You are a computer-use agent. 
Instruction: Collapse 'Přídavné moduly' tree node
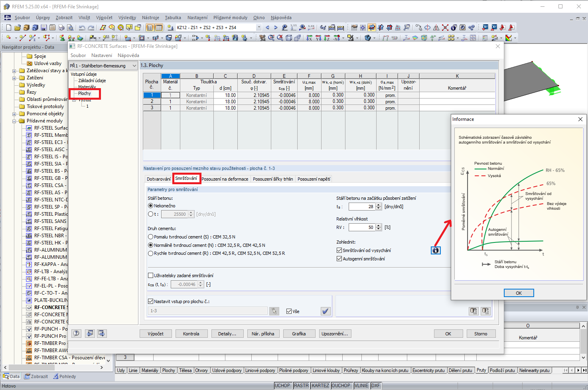pyautogui.click(x=14, y=121)
